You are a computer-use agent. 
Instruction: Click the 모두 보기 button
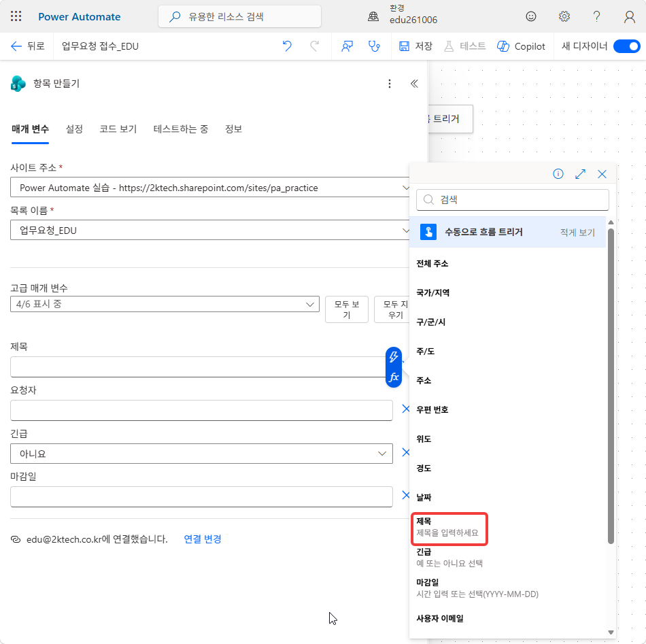pyautogui.click(x=347, y=309)
